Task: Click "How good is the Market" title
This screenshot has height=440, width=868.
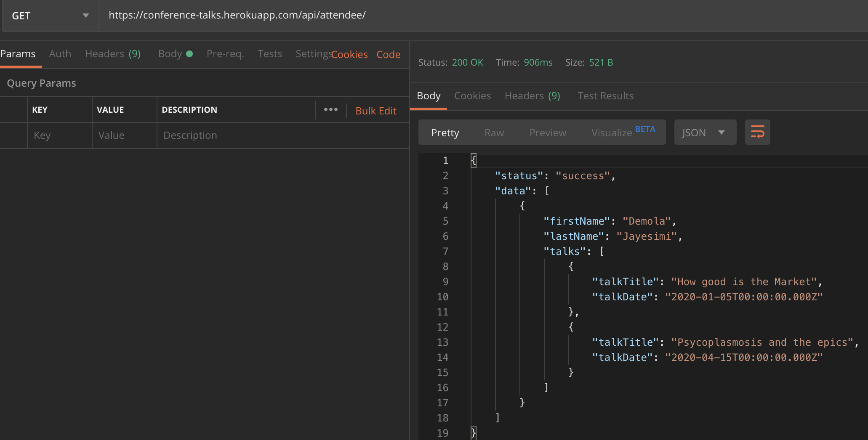Action: [744, 282]
